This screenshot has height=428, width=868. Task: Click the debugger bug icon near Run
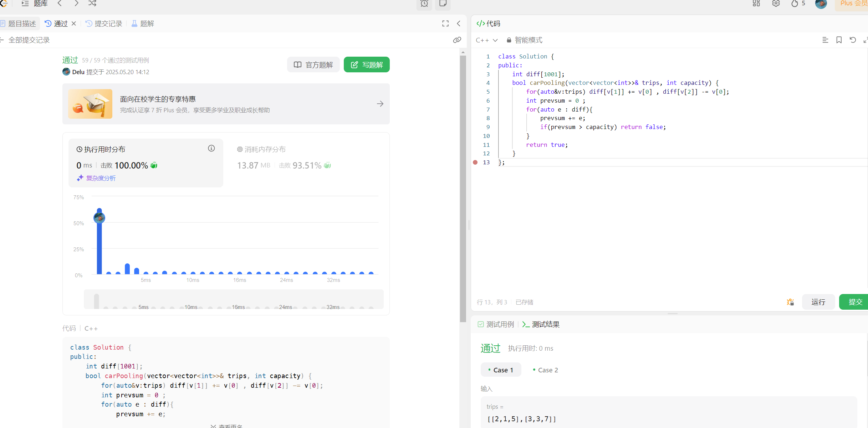(790, 302)
